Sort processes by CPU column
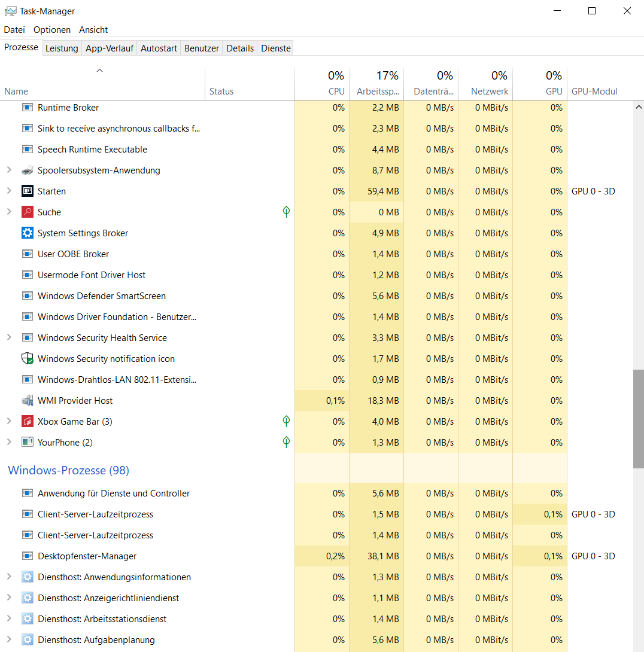Image resolution: width=644 pixels, height=652 pixels. [x=322, y=84]
